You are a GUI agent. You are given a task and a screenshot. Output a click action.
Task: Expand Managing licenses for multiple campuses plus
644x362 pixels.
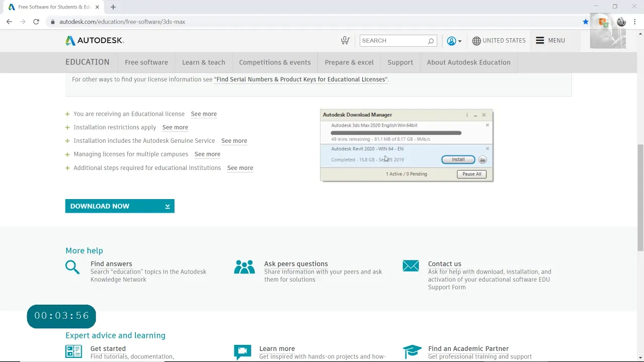[x=67, y=154]
